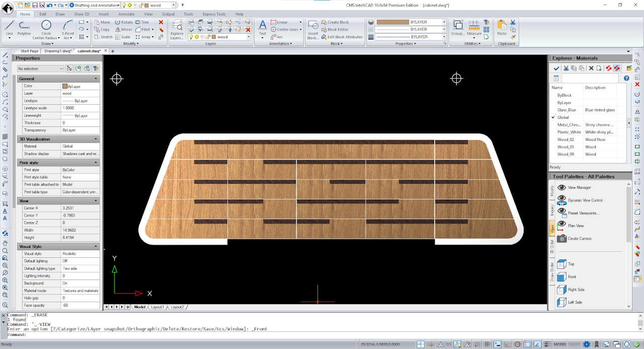Click the green checkmark in Explorer Materials
Image resolution: width=644 pixels, height=349 pixels.
(556, 68)
